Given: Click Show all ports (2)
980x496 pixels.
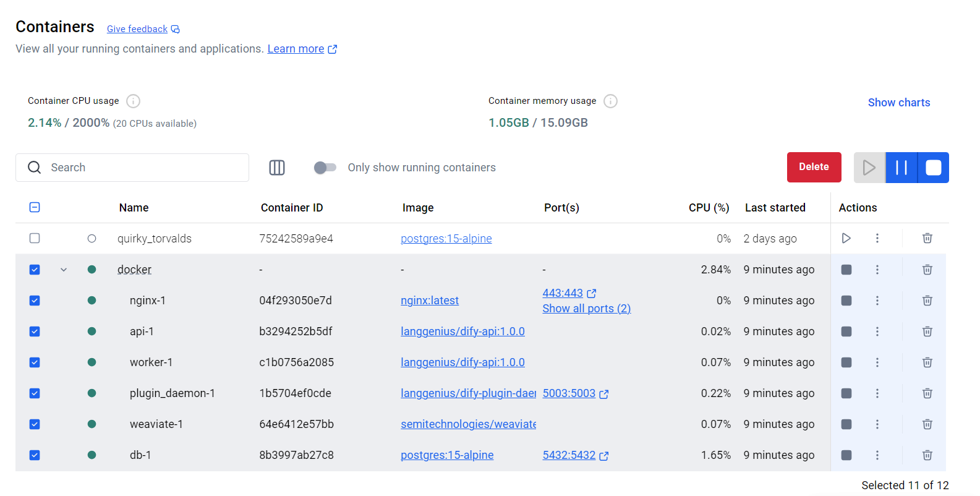Looking at the screenshot, I should pos(587,309).
